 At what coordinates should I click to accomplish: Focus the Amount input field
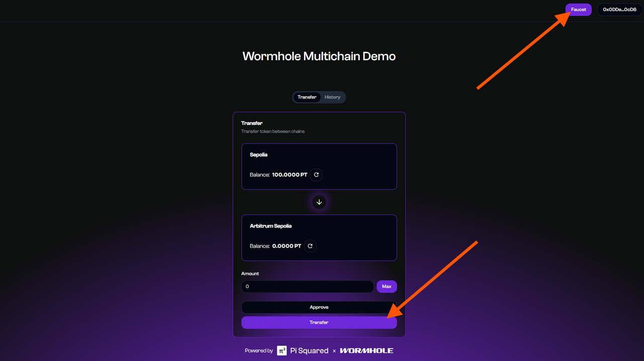307,286
